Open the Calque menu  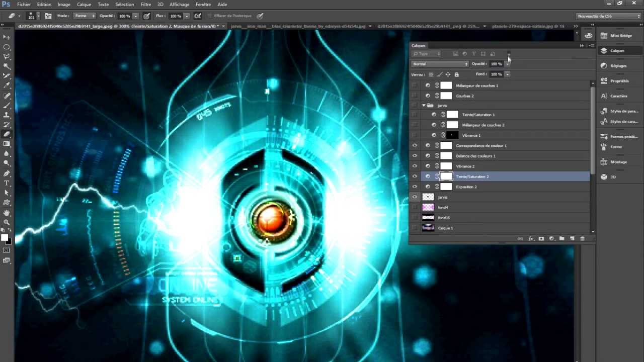click(84, 5)
